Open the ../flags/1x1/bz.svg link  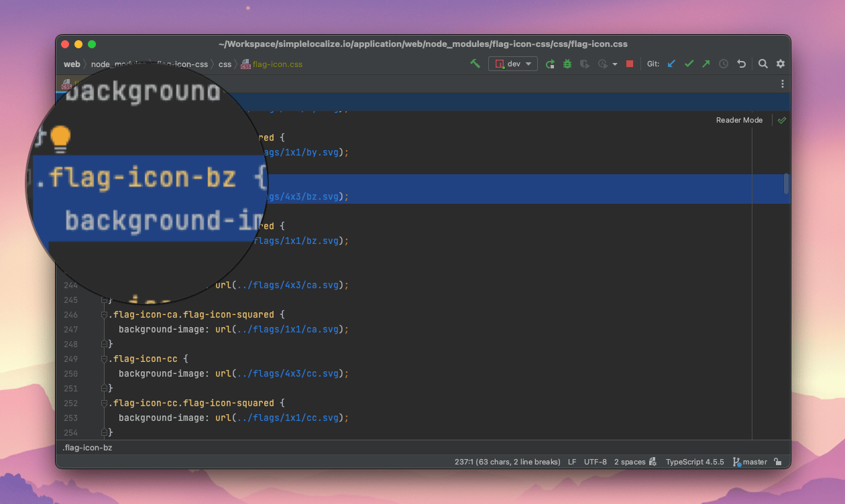click(296, 241)
